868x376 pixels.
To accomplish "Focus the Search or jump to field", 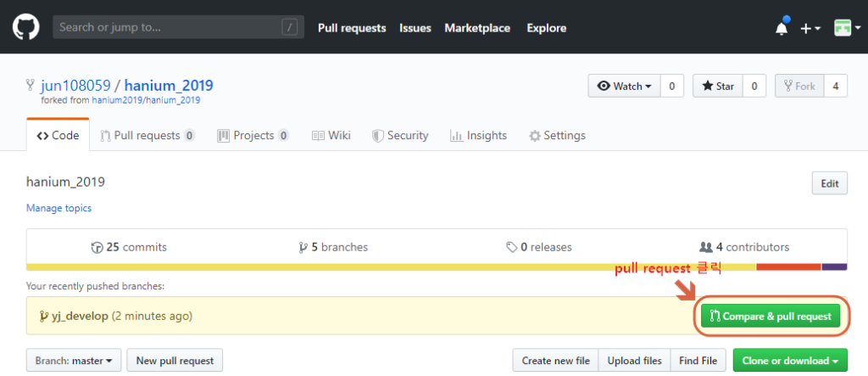I will [178, 27].
